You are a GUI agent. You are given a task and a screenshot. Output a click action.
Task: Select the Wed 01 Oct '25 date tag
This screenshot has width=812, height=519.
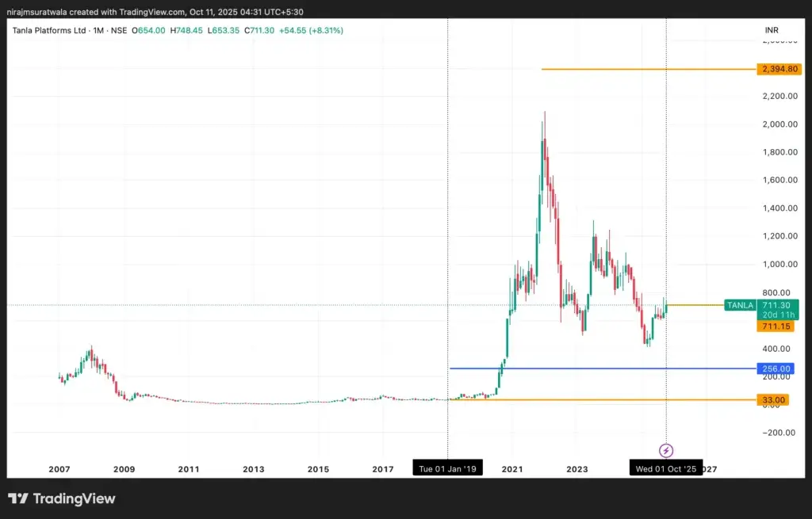click(x=666, y=467)
